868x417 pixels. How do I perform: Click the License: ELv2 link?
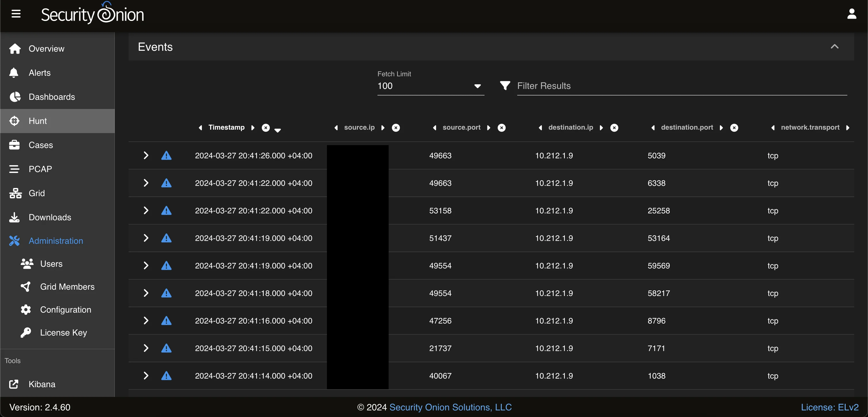(x=830, y=407)
